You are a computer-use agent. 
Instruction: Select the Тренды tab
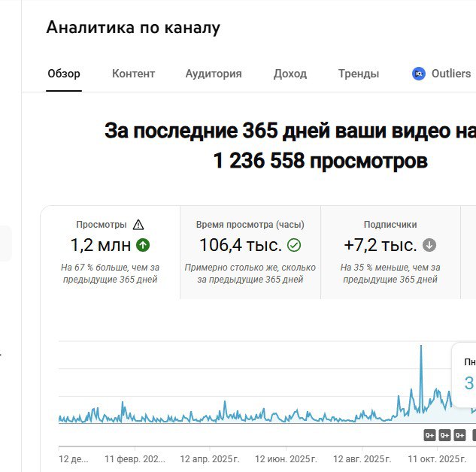pyautogui.click(x=358, y=74)
